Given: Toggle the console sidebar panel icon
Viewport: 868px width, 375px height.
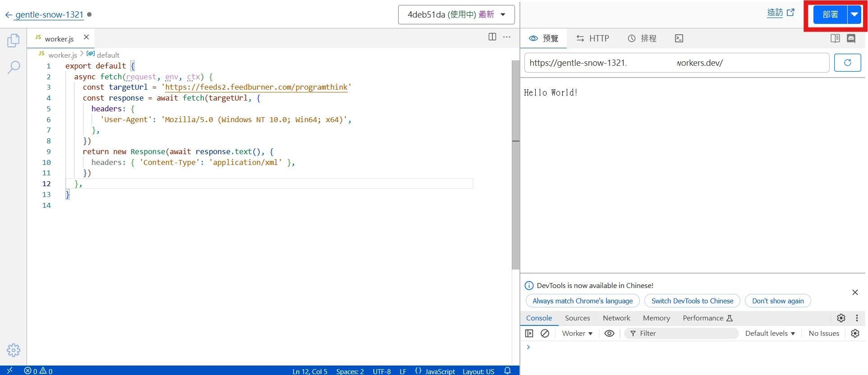Looking at the screenshot, I should click(x=529, y=334).
